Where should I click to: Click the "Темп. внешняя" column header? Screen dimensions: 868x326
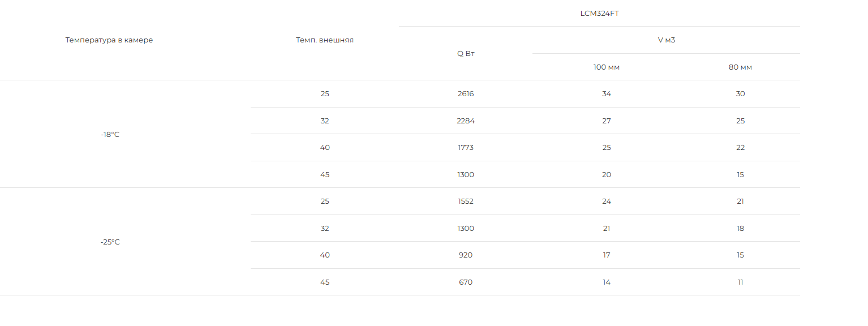325,40
